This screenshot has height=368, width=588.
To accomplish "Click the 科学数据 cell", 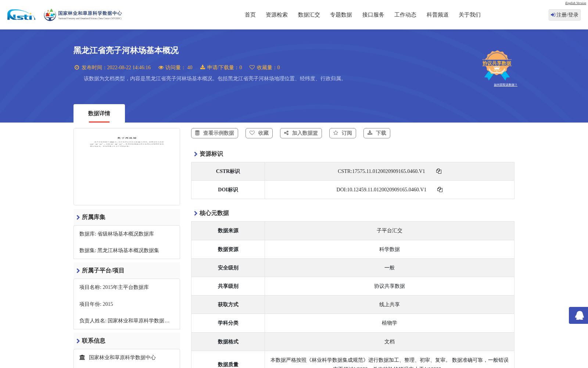I will pos(390,250).
